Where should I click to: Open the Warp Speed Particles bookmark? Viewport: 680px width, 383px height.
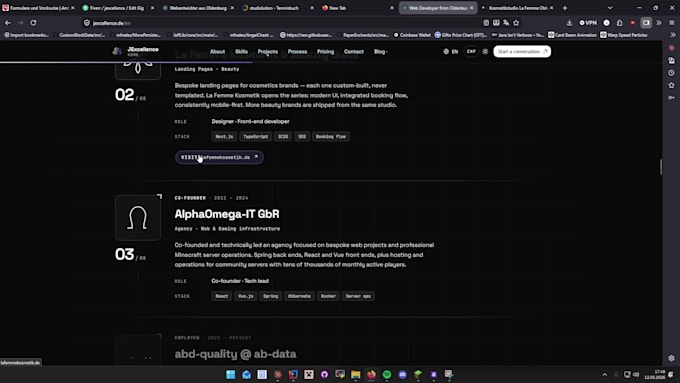(x=624, y=35)
